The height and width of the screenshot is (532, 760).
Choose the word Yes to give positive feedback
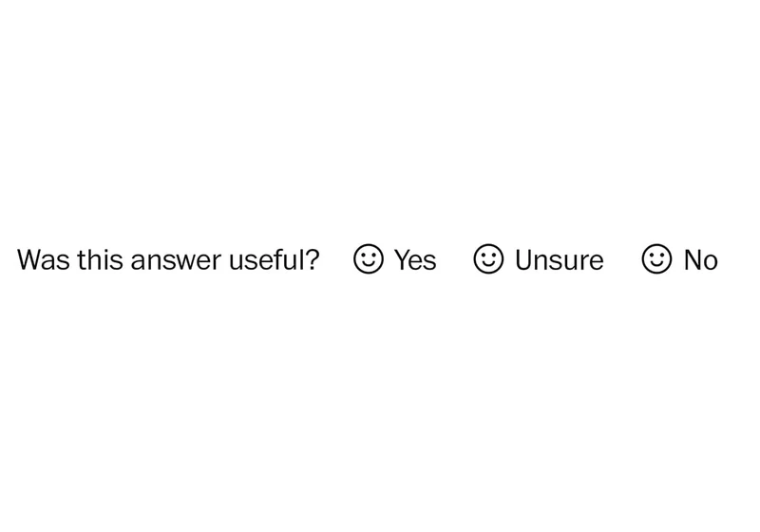pyautogui.click(x=415, y=260)
